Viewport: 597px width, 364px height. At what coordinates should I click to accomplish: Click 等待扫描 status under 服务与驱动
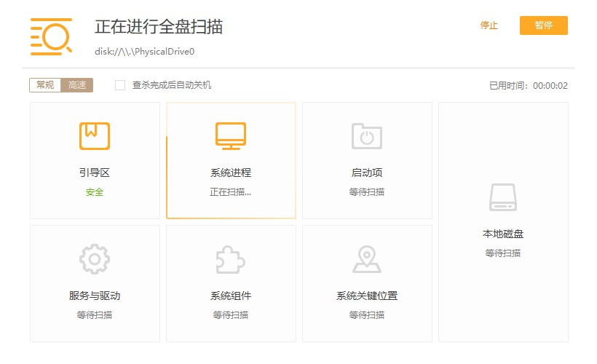[95, 315]
